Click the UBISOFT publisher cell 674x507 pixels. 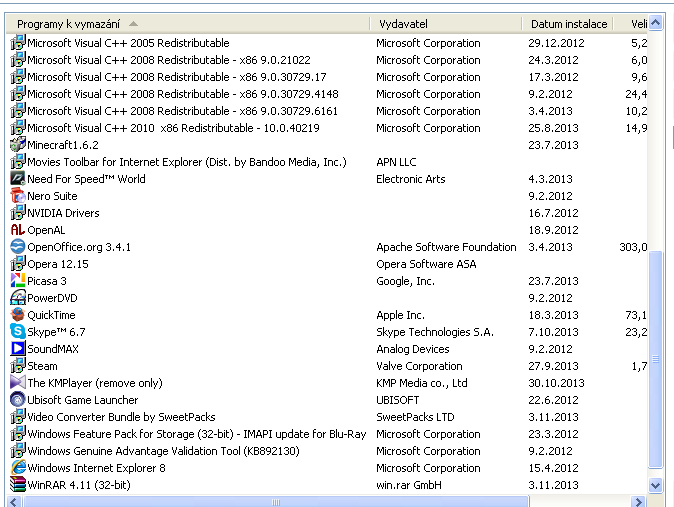click(x=397, y=400)
